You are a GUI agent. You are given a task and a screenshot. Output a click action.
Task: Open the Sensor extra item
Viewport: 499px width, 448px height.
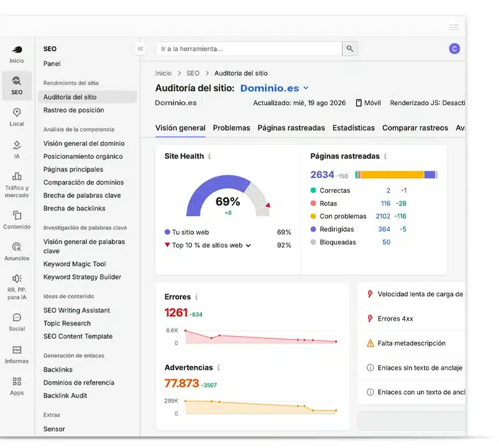click(x=54, y=429)
